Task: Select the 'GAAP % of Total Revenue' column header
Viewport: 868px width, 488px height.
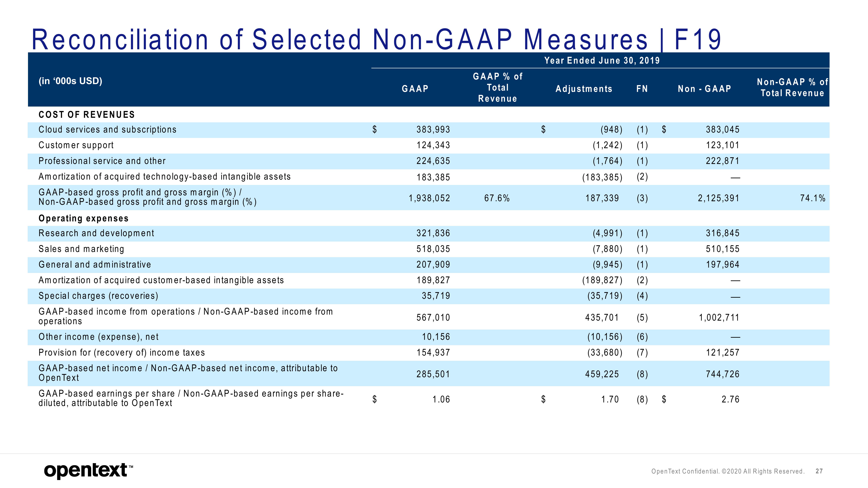Action: pos(498,88)
